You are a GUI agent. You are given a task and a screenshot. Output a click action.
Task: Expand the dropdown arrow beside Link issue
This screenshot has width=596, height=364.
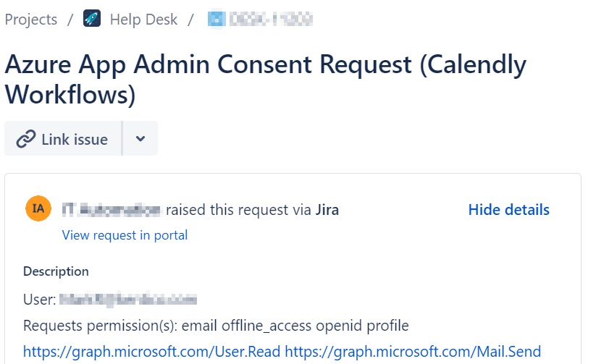pyautogui.click(x=140, y=139)
